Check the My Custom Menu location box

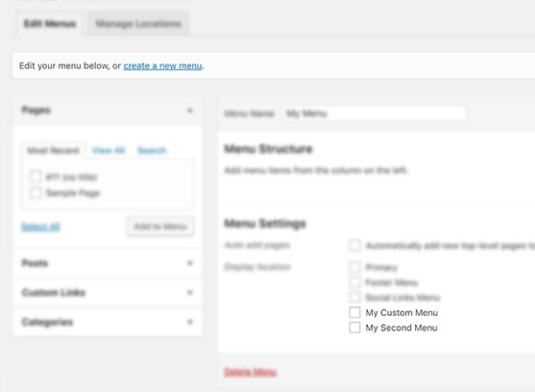click(x=354, y=312)
